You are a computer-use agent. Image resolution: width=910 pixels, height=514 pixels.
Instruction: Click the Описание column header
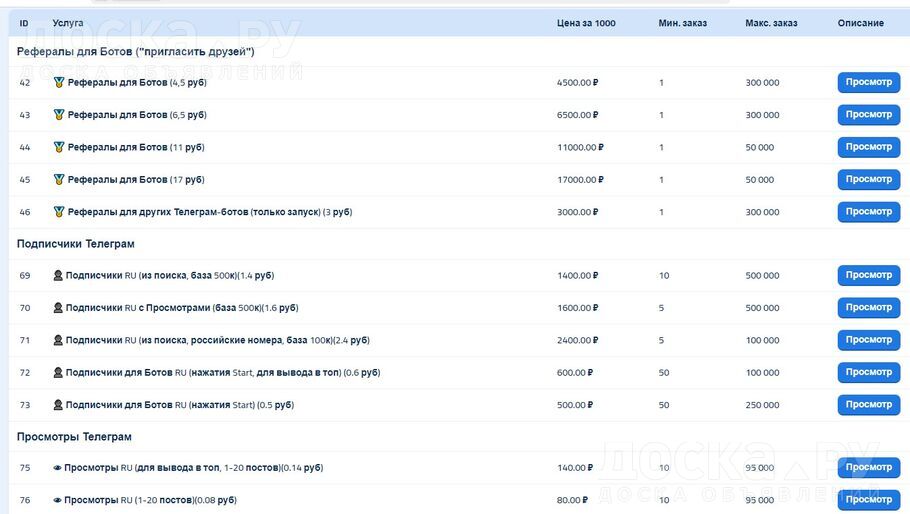coord(861,23)
